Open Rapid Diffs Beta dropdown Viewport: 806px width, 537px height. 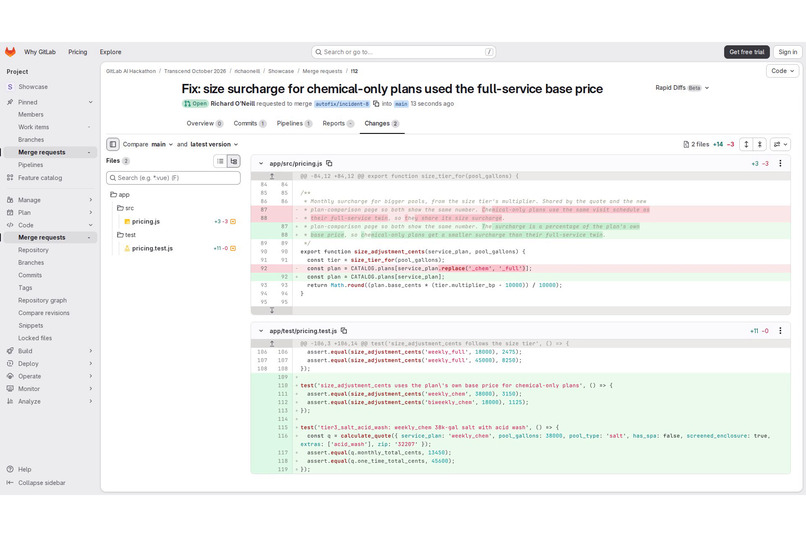tap(682, 88)
